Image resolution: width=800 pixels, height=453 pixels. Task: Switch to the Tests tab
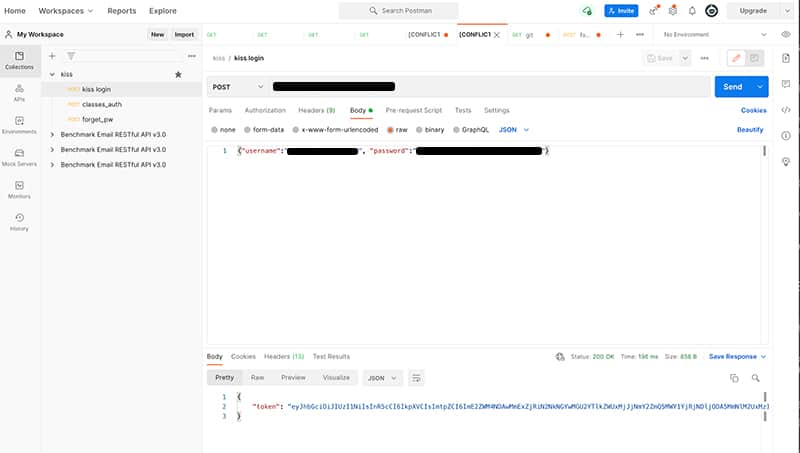point(463,110)
